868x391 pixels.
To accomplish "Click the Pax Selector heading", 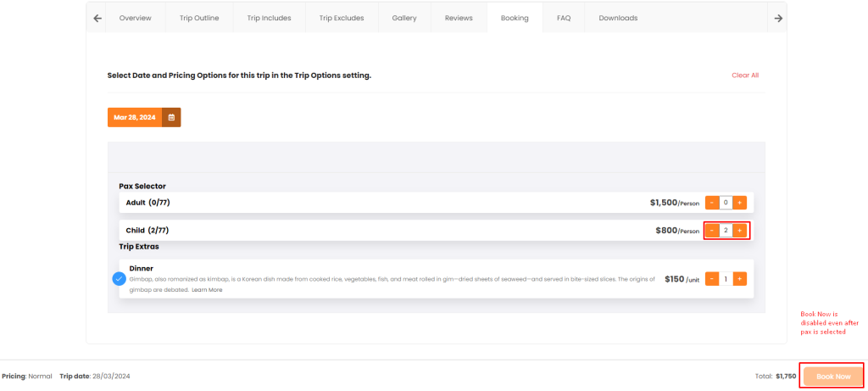I will click(142, 186).
